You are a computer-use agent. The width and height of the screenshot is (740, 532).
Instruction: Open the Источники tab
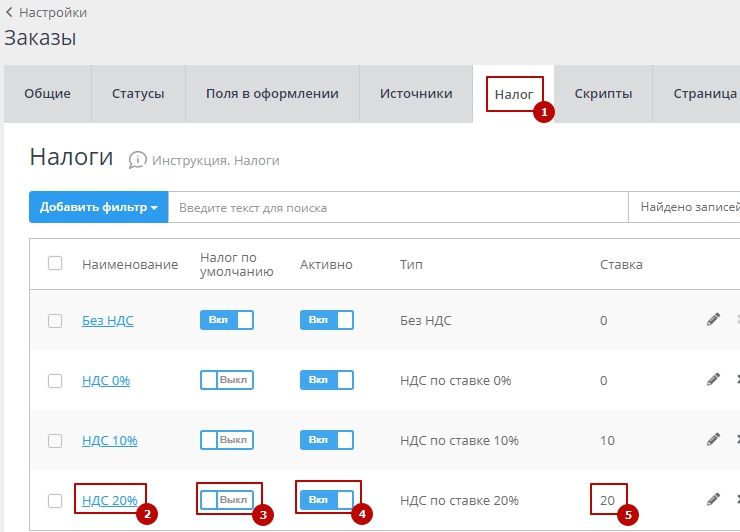click(416, 94)
